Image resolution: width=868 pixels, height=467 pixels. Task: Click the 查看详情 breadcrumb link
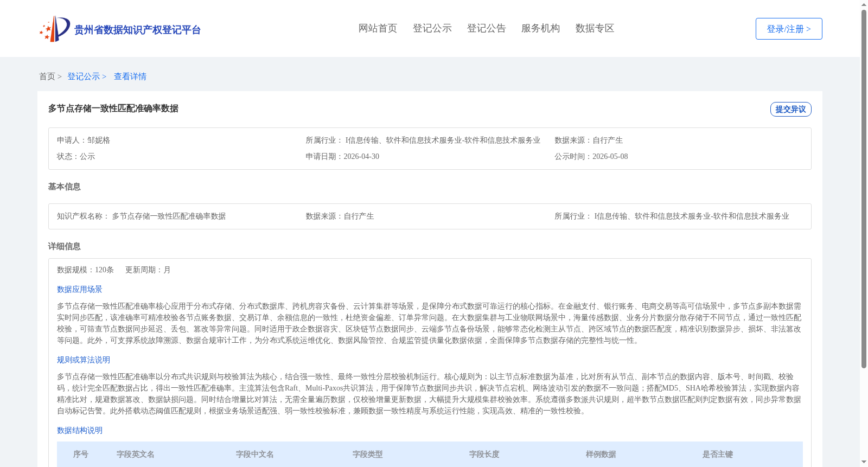[130, 76]
